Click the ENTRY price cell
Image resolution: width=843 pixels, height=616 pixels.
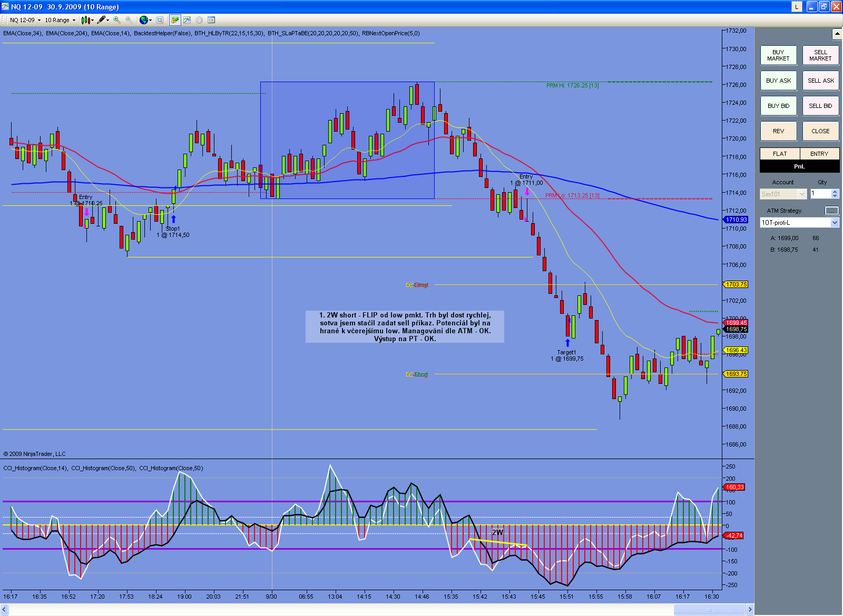[819, 154]
